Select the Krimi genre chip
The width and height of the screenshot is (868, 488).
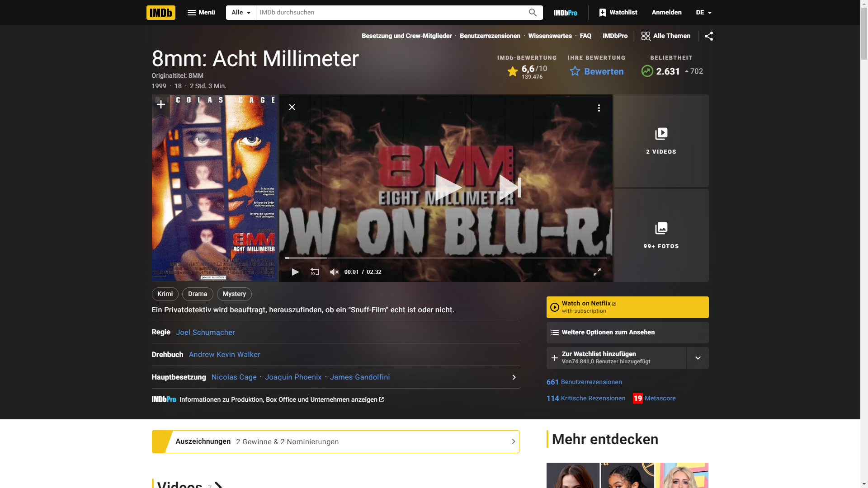(165, 294)
